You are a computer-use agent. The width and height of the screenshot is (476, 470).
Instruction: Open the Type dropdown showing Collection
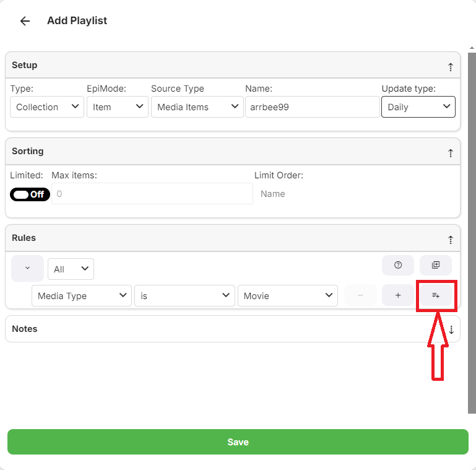click(x=47, y=107)
